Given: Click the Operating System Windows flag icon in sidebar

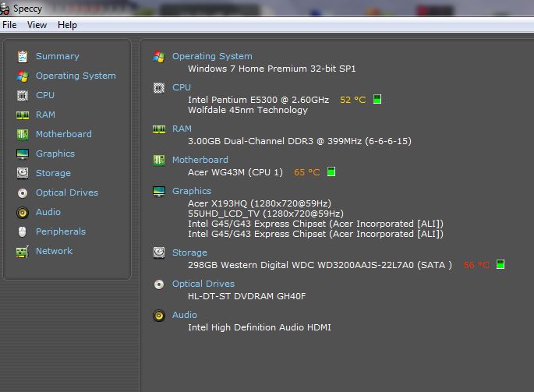Looking at the screenshot, I should click(23, 76).
